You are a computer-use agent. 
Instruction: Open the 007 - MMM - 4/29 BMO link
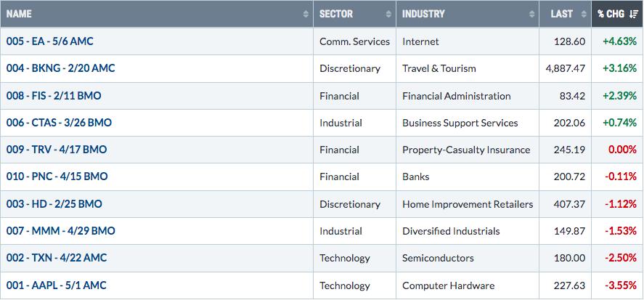click(x=60, y=231)
